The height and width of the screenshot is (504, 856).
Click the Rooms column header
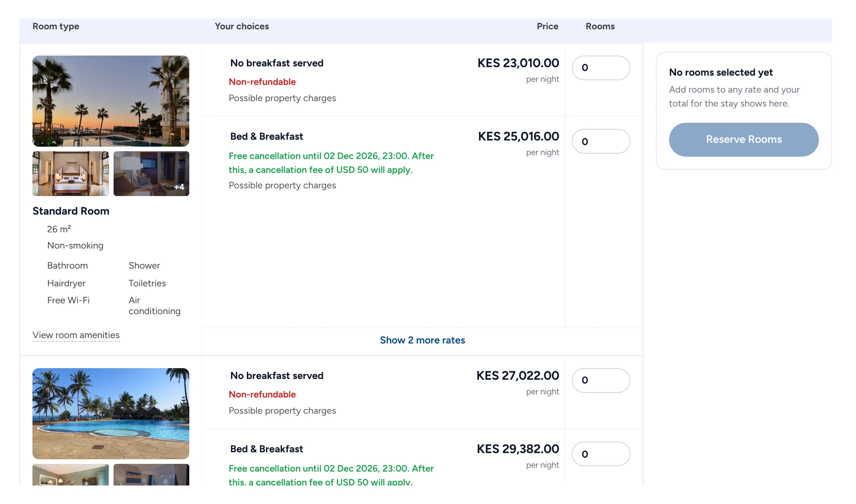[x=600, y=26]
